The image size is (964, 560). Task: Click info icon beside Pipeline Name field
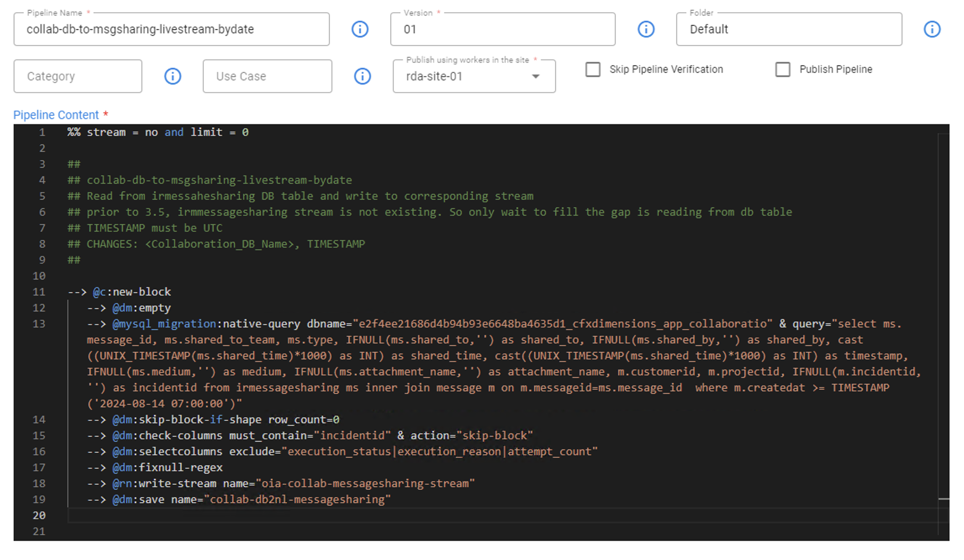360,29
